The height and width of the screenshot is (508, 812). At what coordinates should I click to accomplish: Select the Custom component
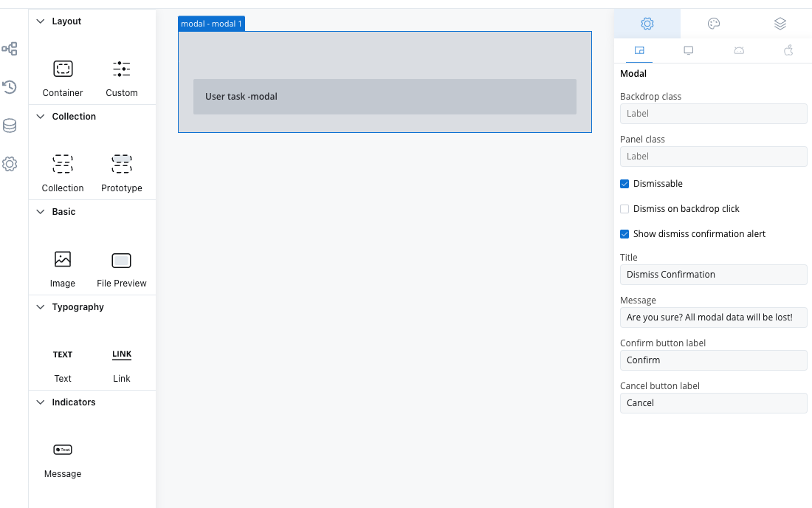(122, 78)
